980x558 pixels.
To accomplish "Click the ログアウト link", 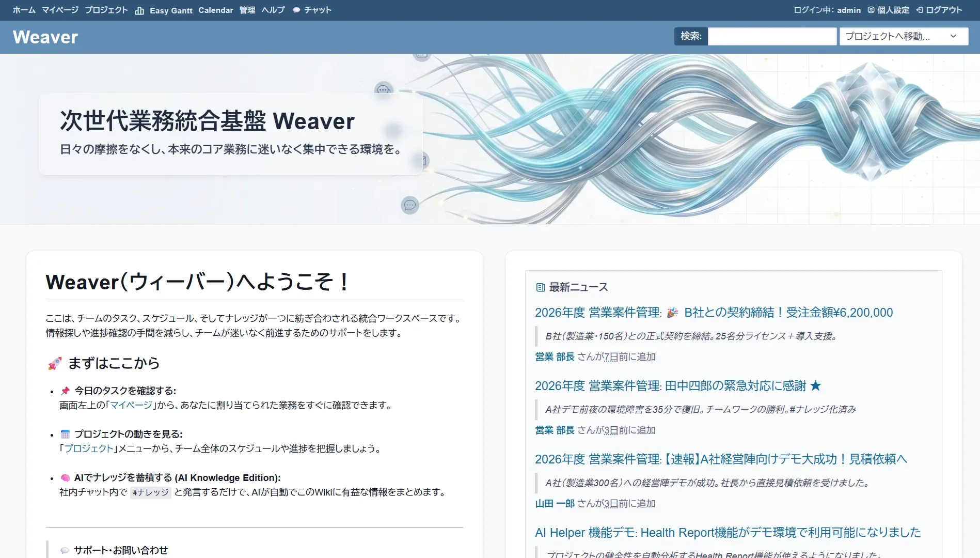I will [944, 10].
